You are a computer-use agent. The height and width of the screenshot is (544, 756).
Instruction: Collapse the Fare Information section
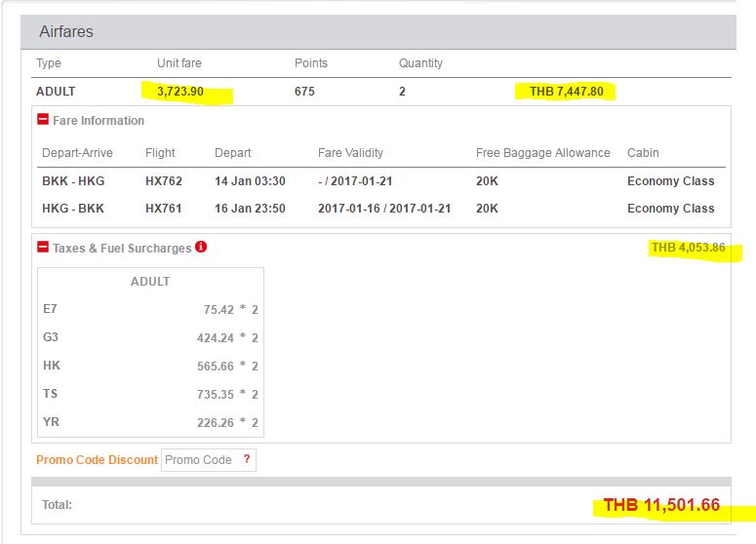(43, 120)
